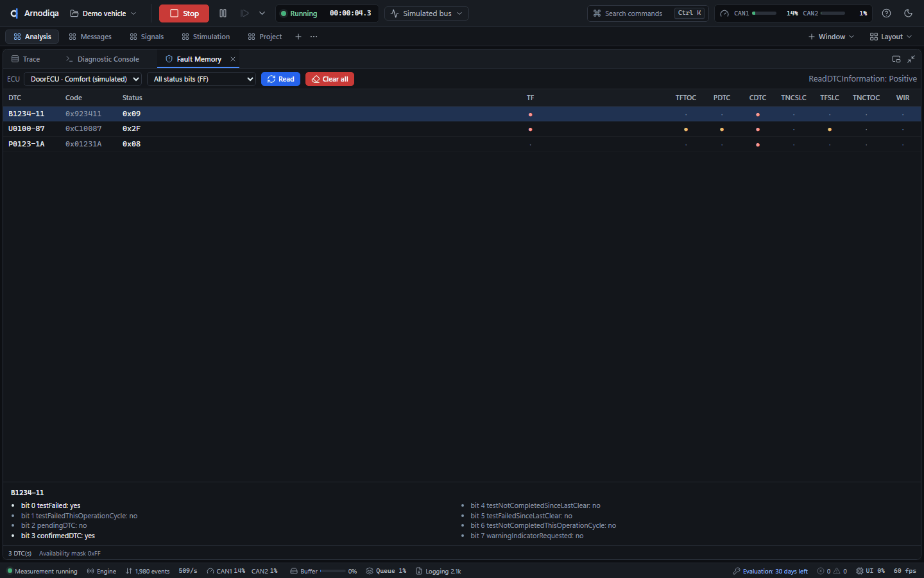Click the step forward playback icon
The height and width of the screenshot is (578, 924).
coord(244,13)
